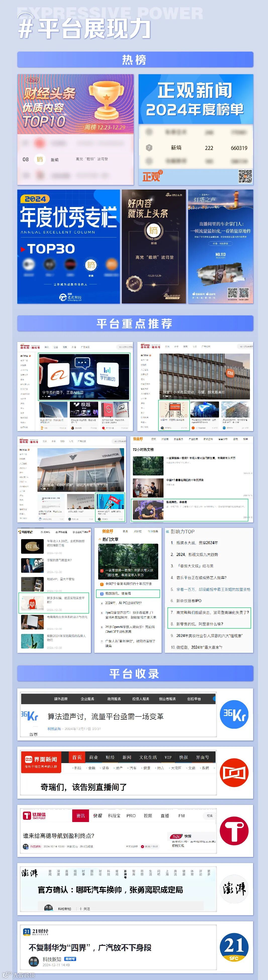The image size is (268, 980).
Task: Click the forest thumbnail in 72小时热文榜
Action: tap(148, 466)
